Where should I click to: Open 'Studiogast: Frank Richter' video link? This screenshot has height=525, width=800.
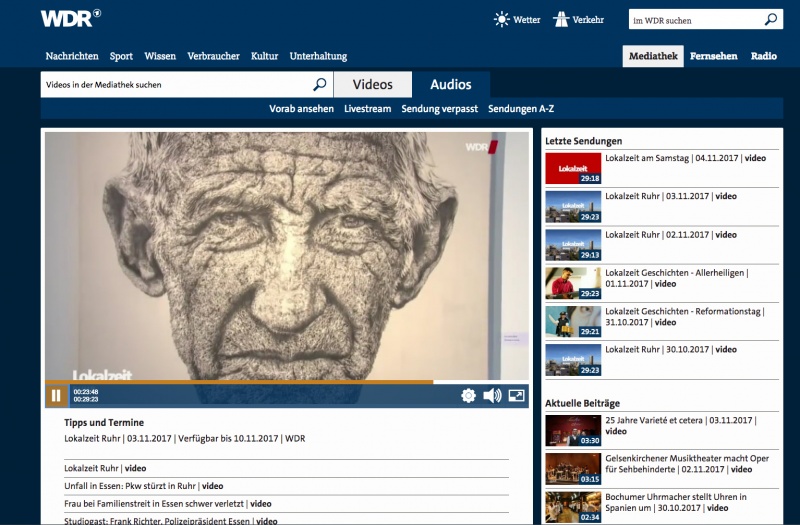pos(171,521)
